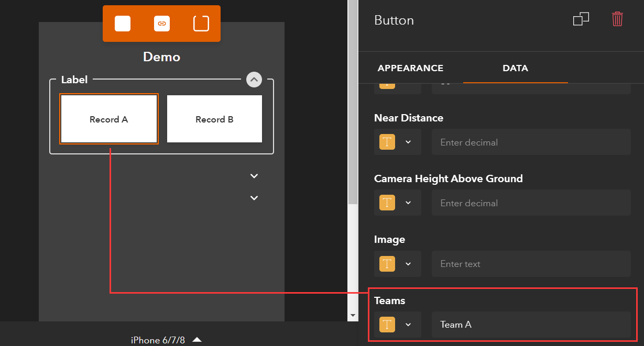Delete the Button with trash icon
Screen dimensions: 644x346
617,19
